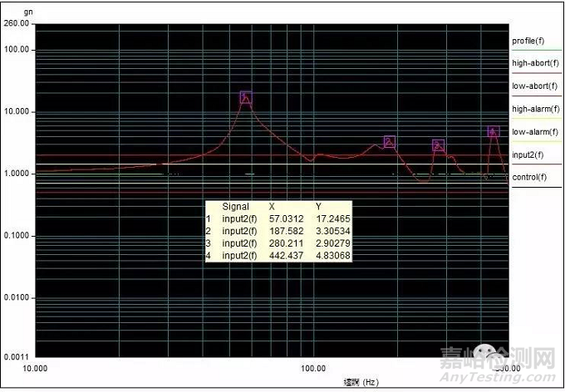This screenshot has height=392, width=565.
Task: Select table row 1 with X 57.0312
Action: (278, 218)
